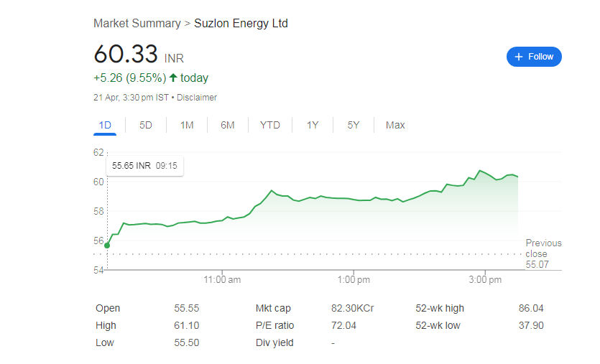Click the green up arrow next to today
600x364 pixels.
coord(173,78)
